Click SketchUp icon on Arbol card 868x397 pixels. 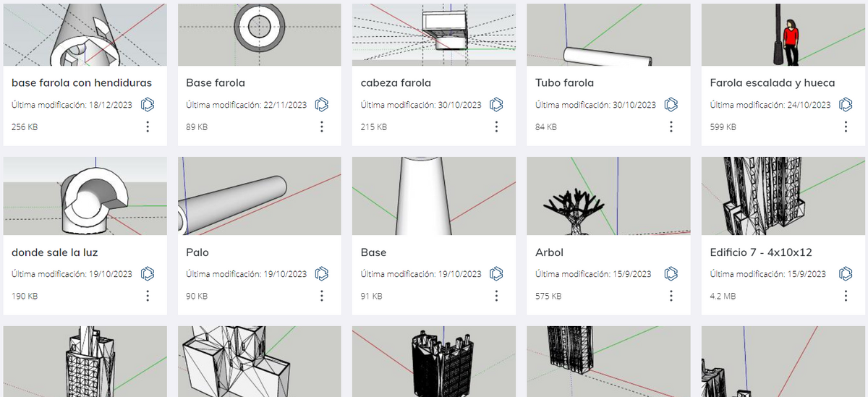point(671,274)
